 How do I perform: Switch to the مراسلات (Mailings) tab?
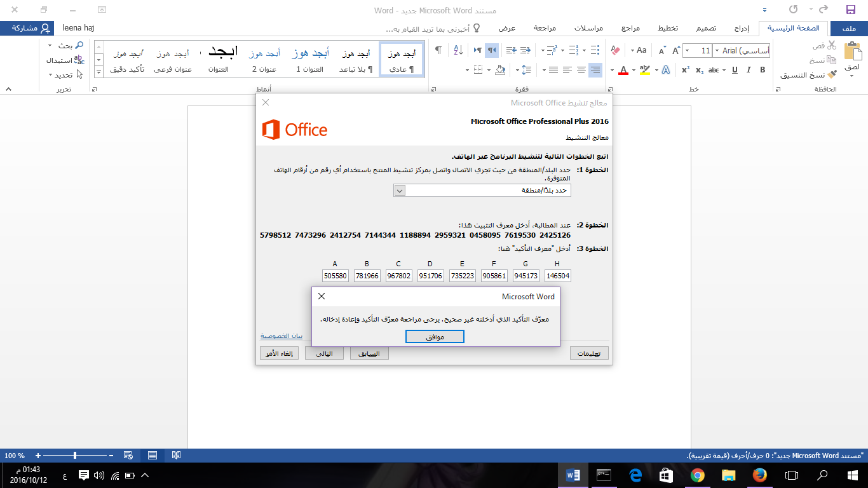click(588, 29)
